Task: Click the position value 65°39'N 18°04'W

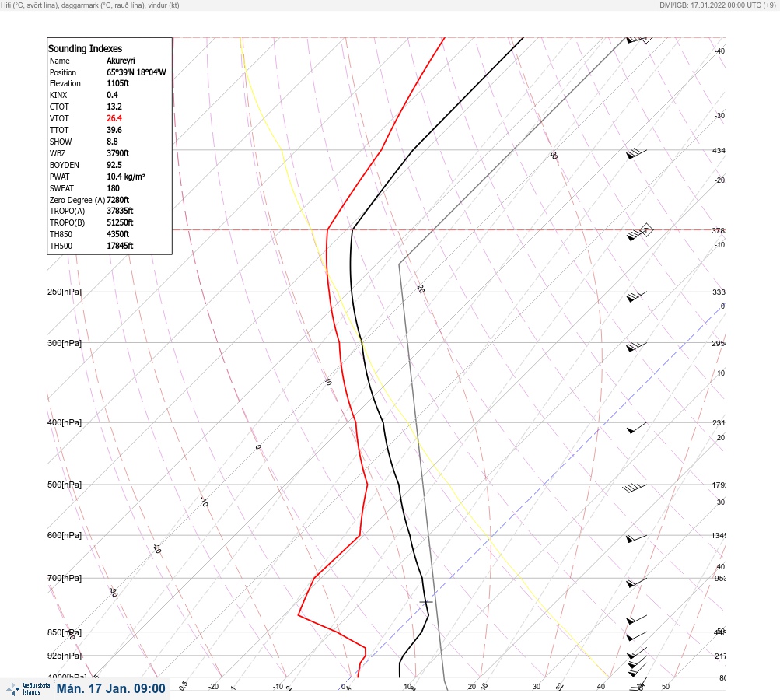Action: (x=136, y=72)
